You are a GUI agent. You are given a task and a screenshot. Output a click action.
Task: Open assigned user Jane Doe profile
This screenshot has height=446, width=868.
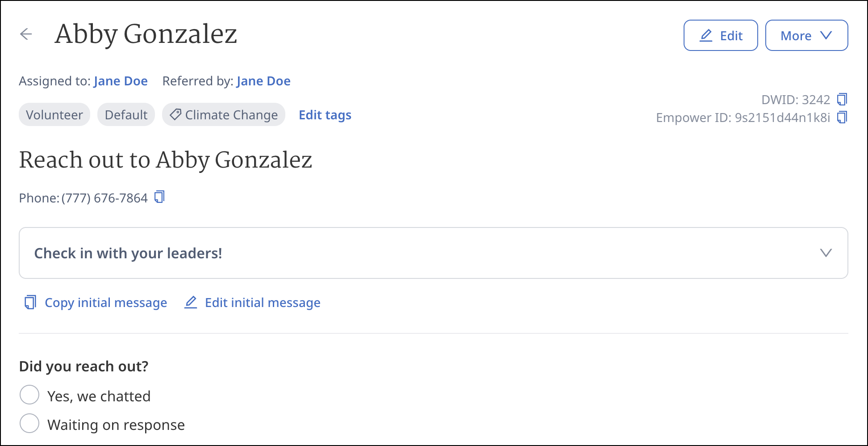tap(121, 81)
